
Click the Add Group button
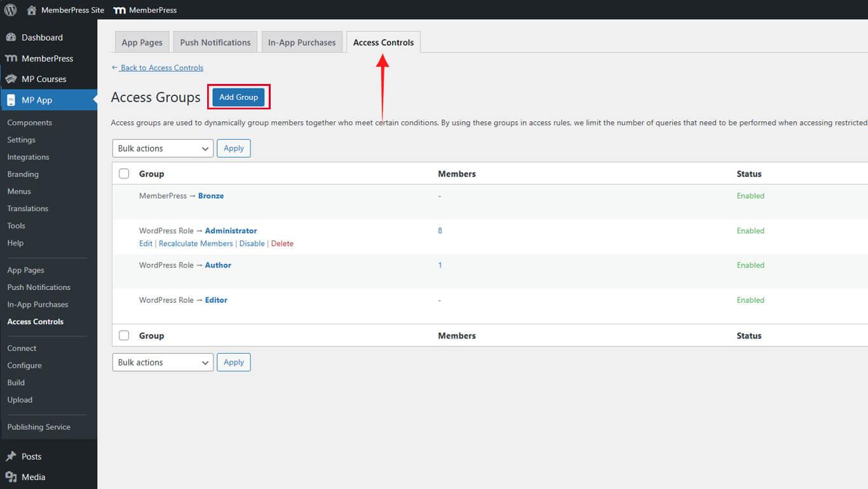click(238, 97)
